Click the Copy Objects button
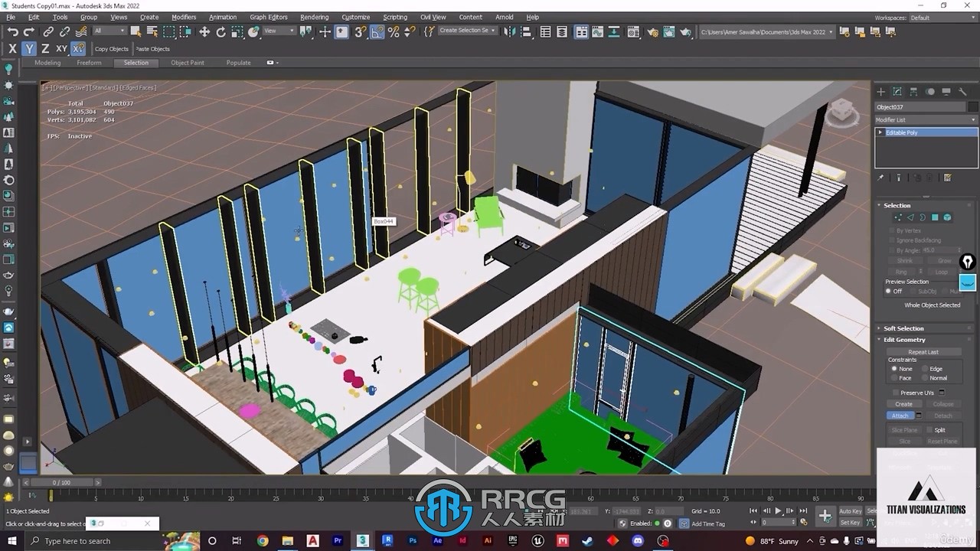Screen dimensions: 980x551 (112, 49)
